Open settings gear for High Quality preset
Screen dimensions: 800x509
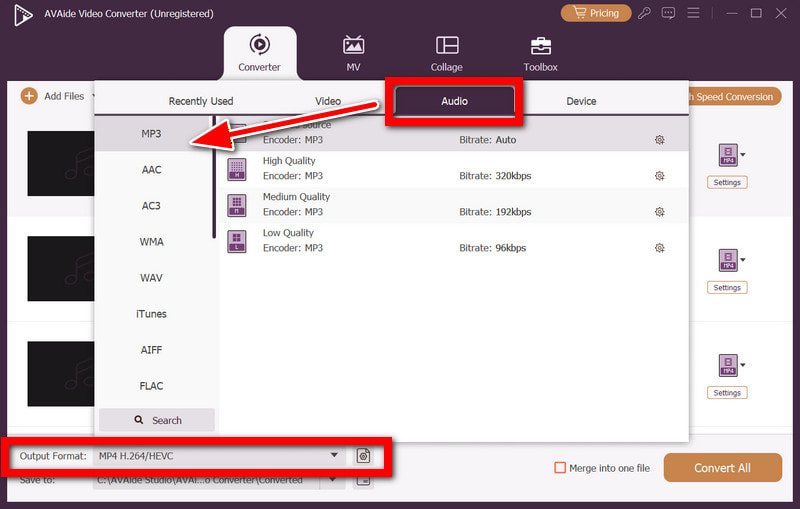pos(659,176)
